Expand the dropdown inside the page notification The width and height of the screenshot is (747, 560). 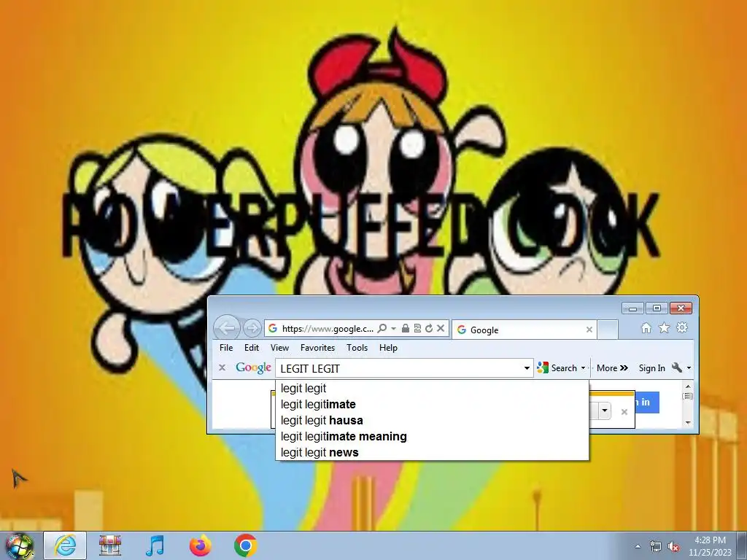(x=605, y=410)
